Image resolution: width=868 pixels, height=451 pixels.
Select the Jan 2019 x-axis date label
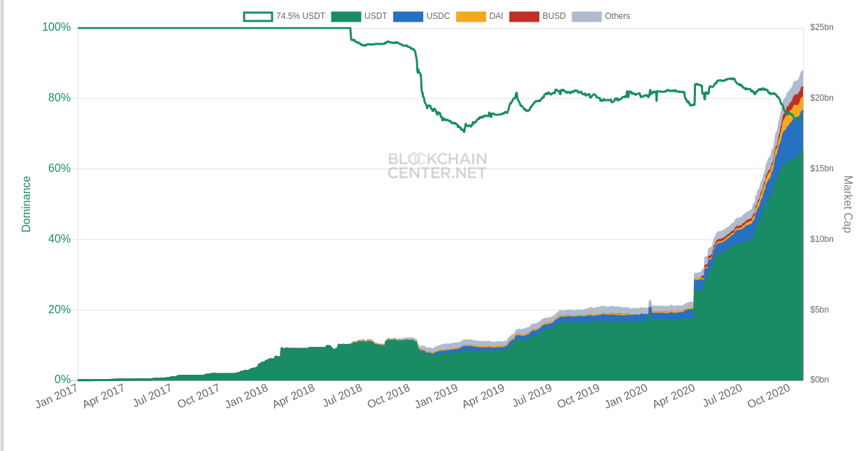[x=436, y=396]
